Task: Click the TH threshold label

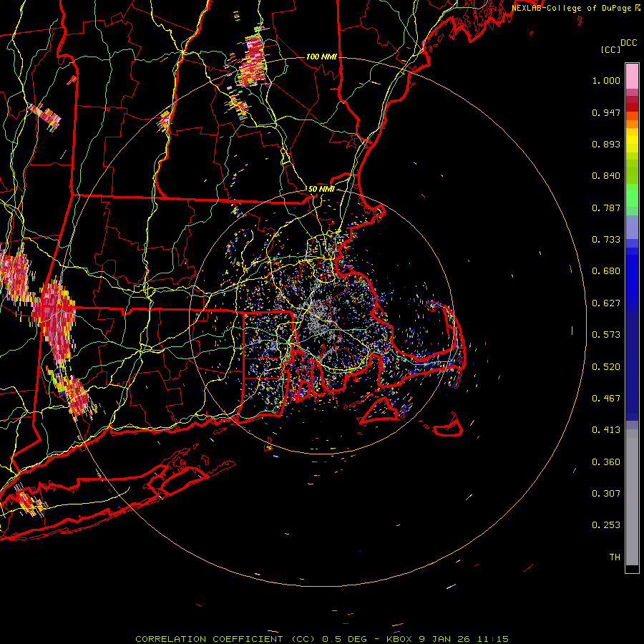Action: (x=615, y=557)
